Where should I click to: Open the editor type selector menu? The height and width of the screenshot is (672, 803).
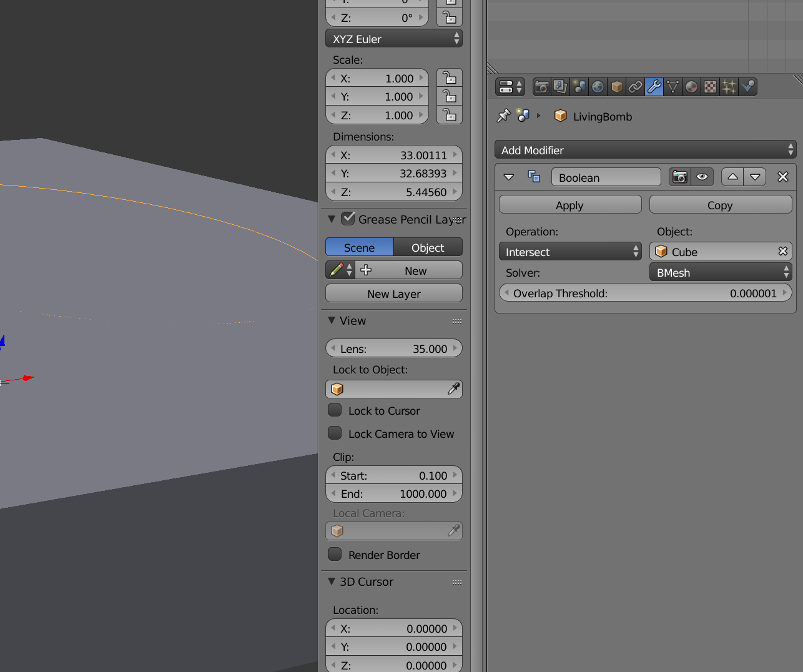point(510,87)
